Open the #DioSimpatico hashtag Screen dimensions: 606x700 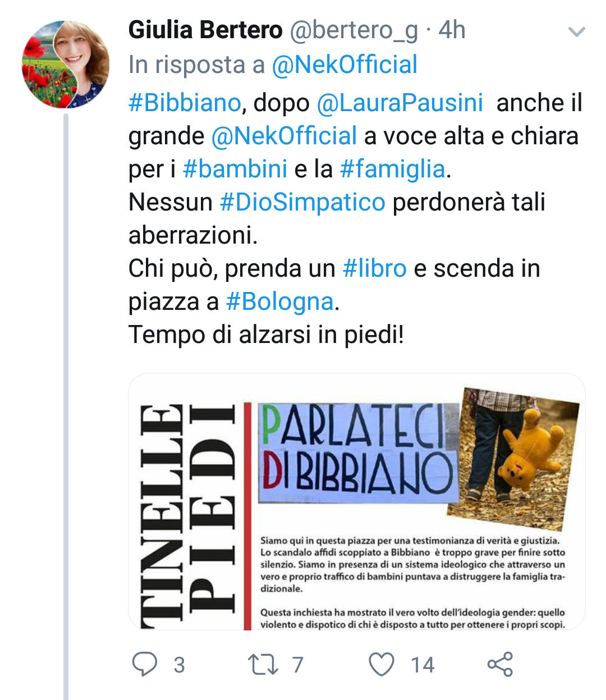(302, 202)
